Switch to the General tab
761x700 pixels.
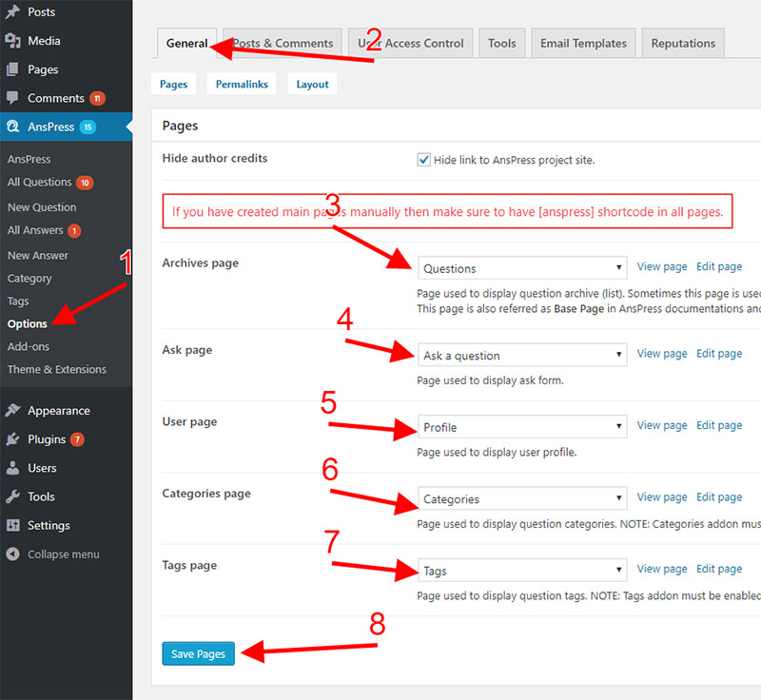[x=186, y=43]
